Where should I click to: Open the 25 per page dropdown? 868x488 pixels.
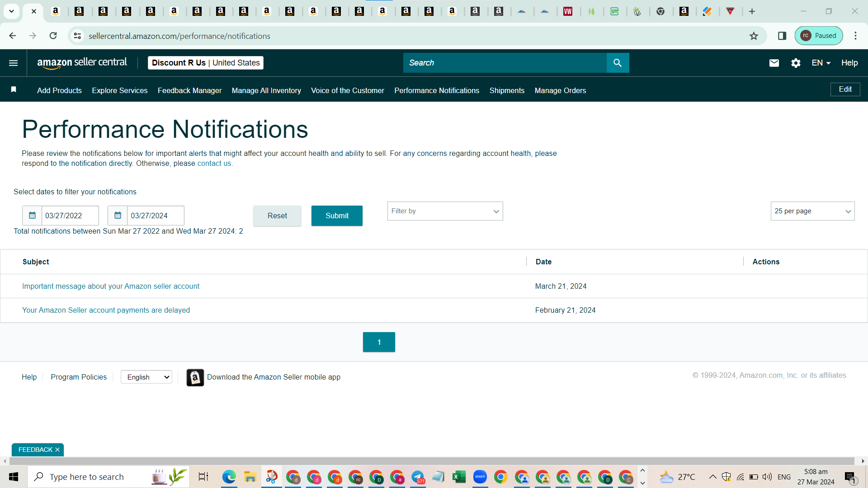(x=812, y=211)
